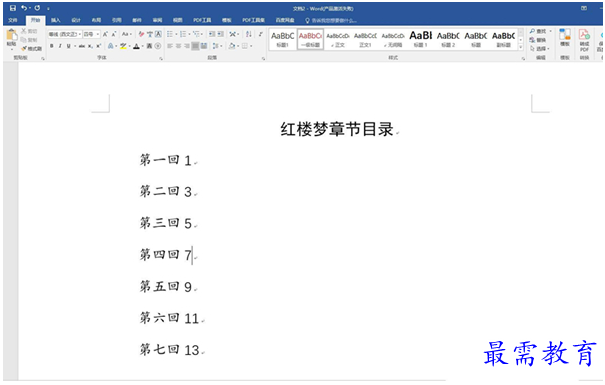This screenshot has width=605, height=385.
Task: Activate the Format Painter brush
Action: coord(31,49)
